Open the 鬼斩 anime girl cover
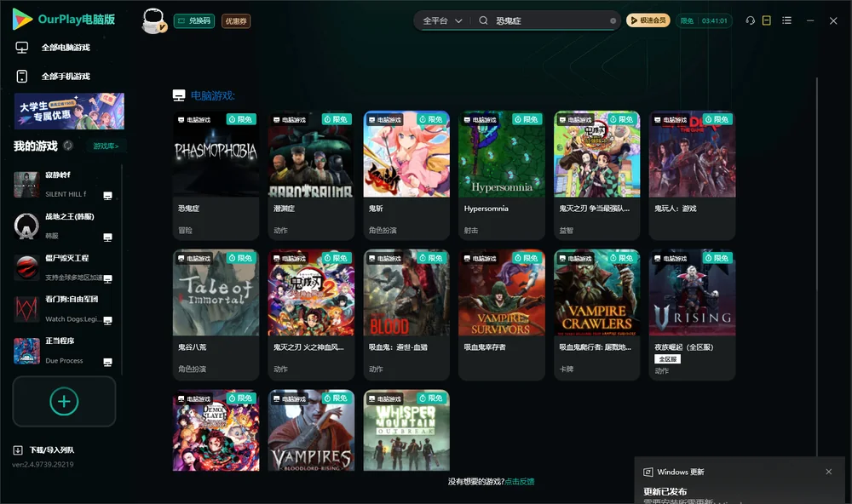 406,154
